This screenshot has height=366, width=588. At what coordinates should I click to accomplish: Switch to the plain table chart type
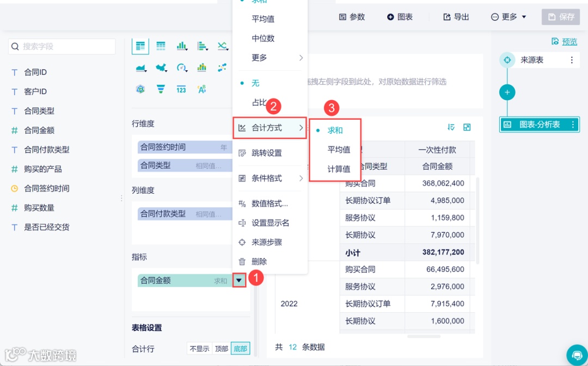(161, 47)
